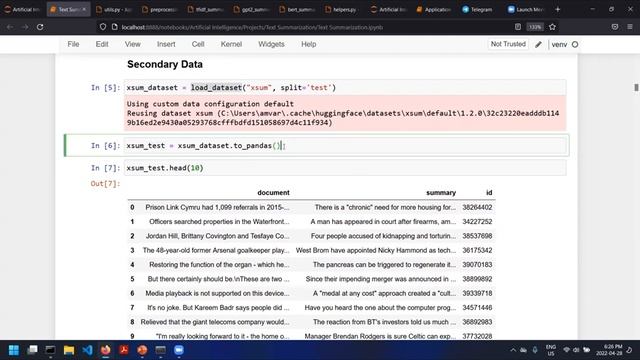
Task: Open the Cell menu in Jupyter
Action: point(198,44)
